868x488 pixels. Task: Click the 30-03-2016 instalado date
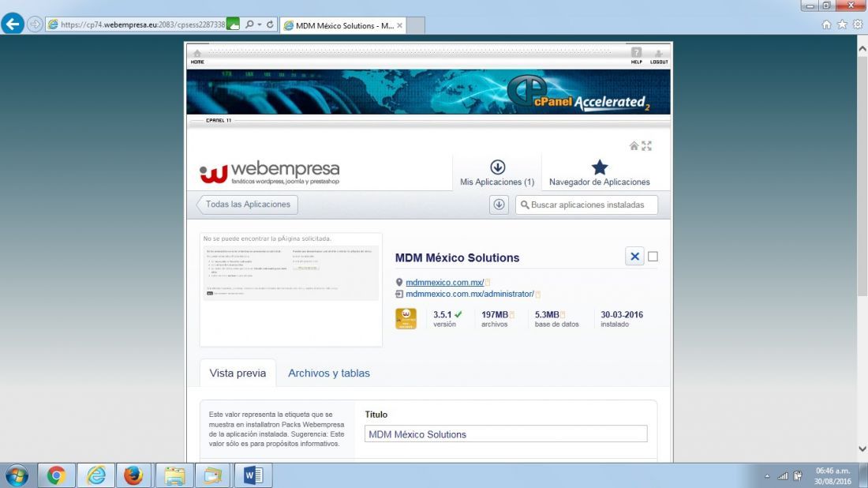pyautogui.click(x=622, y=314)
